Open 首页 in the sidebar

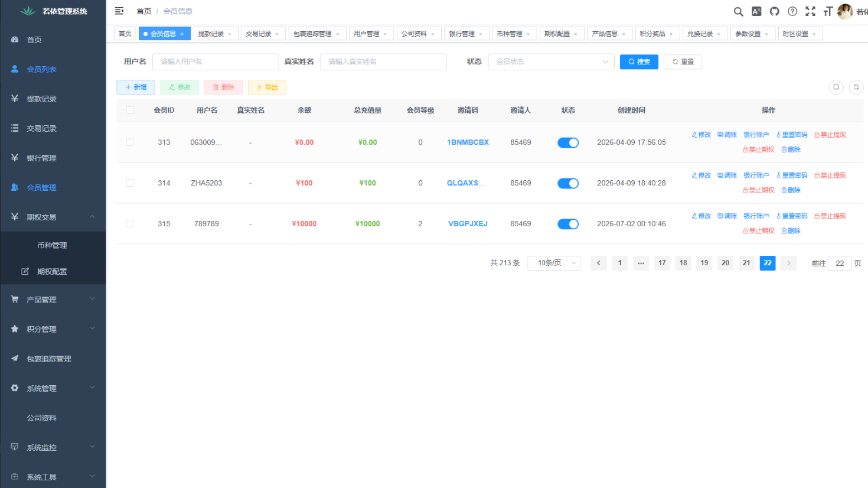click(53, 40)
